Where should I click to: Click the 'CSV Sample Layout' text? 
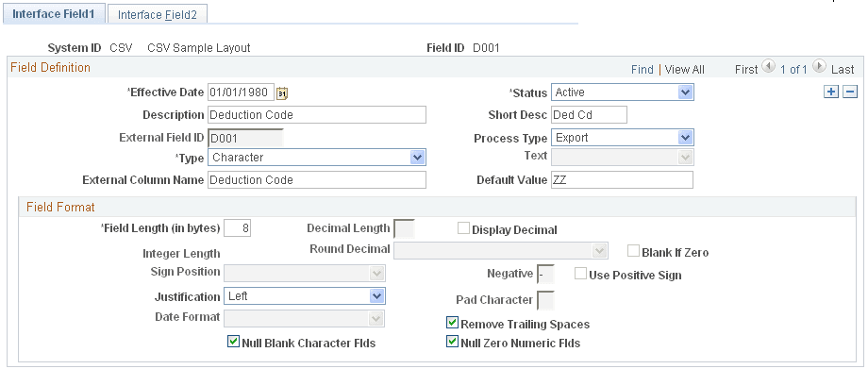(x=199, y=47)
